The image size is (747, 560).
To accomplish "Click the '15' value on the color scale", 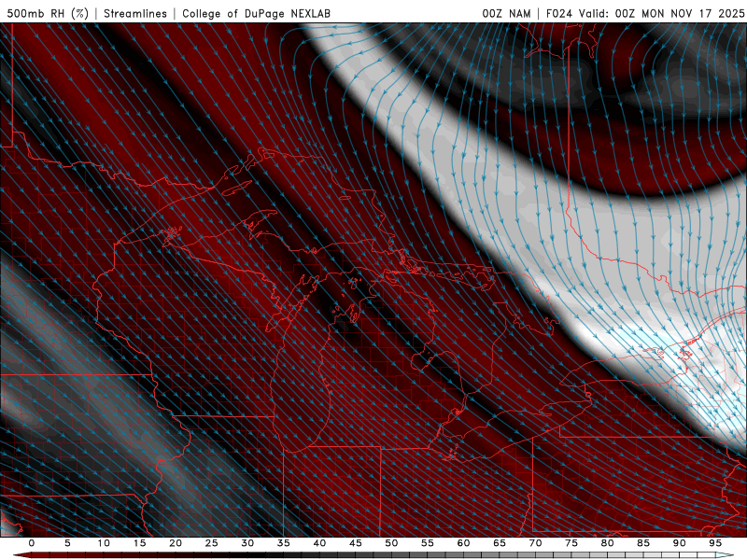I will (x=139, y=543).
